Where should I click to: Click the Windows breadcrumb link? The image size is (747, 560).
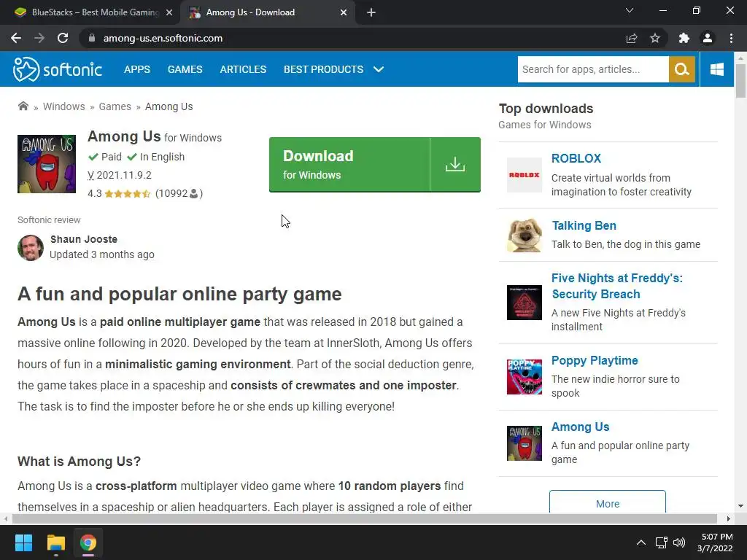click(x=64, y=106)
